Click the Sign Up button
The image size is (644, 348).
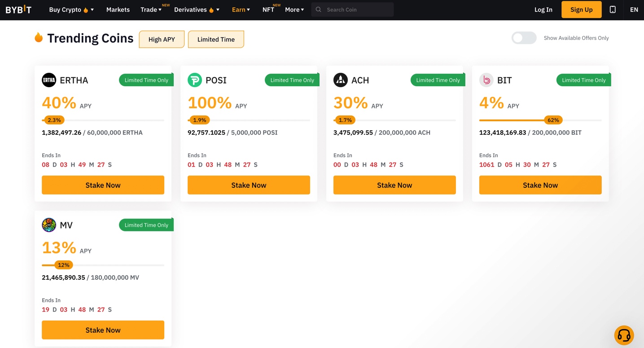click(x=581, y=9)
